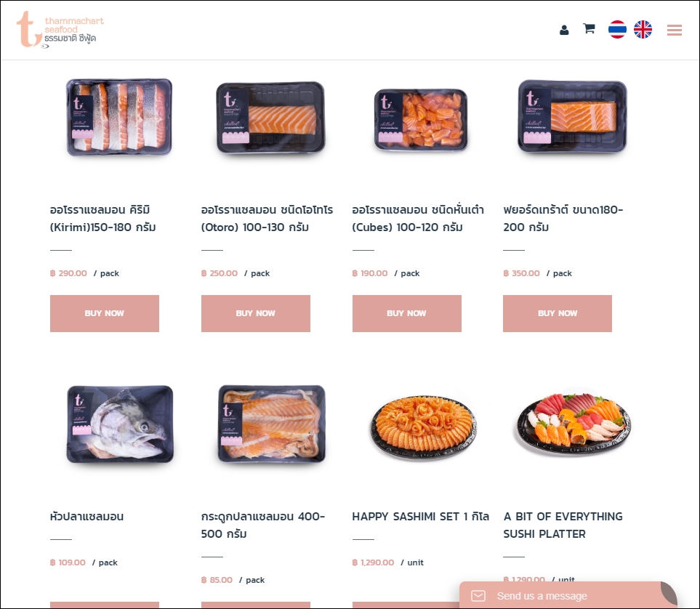Open the Otoro 100-130 gram product title
Image resolution: width=700 pixels, height=609 pixels.
tap(267, 218)
